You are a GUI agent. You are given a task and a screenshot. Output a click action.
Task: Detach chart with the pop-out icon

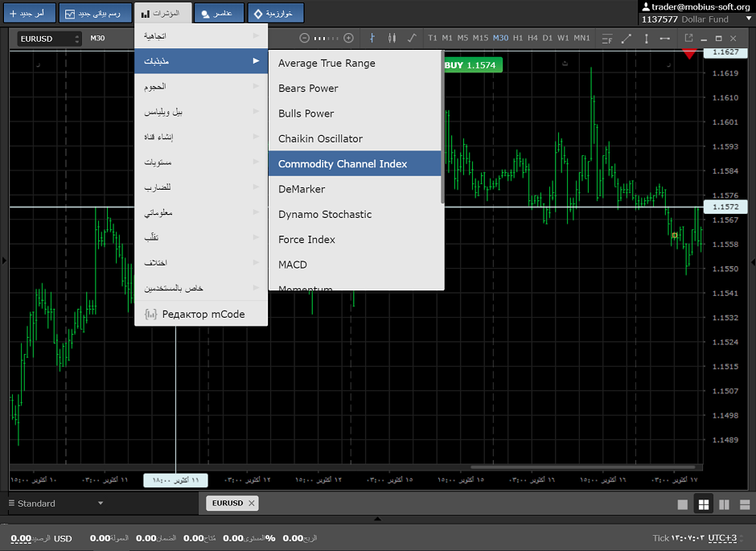tap(688, 38)
